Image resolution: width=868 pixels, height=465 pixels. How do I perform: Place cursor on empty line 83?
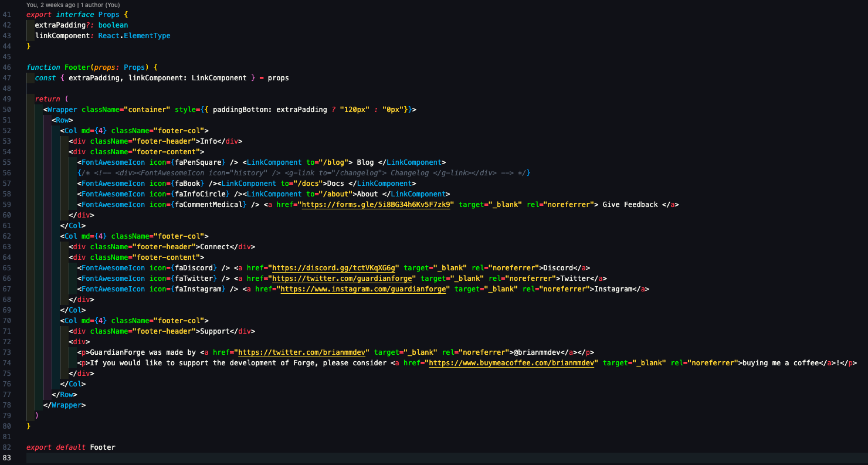[446, 458]
